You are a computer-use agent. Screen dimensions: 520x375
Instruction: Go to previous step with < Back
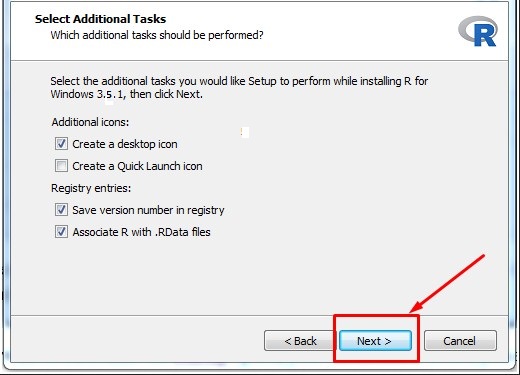[x=300, y=341]
